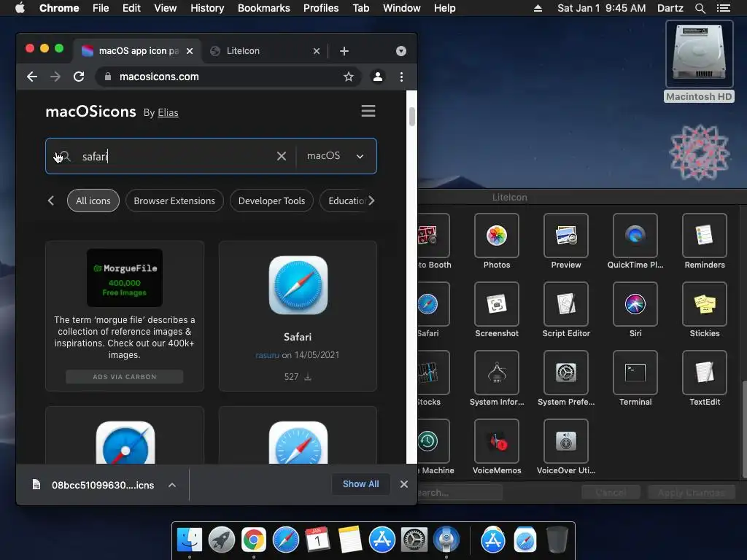Filter by Browser Extensions
747x560 pixels.
[174, 201]
